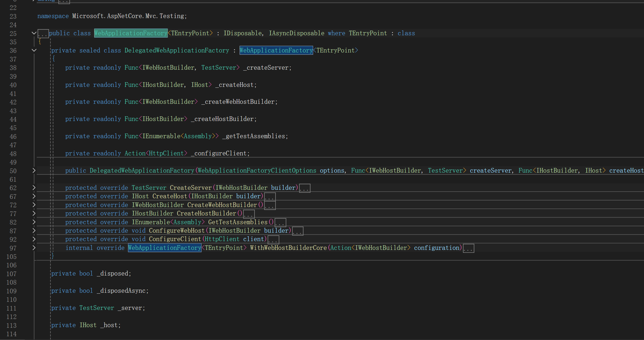Click the ellipsis box after WithWebHostBuilderCore signature
644x340 pixels.
point(468,248)
